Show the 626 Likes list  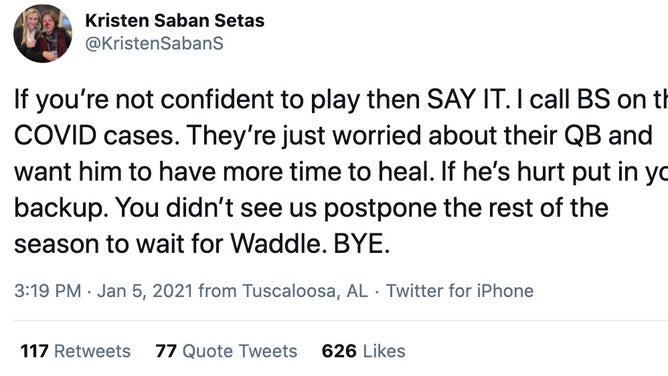(x=363, y=351)
